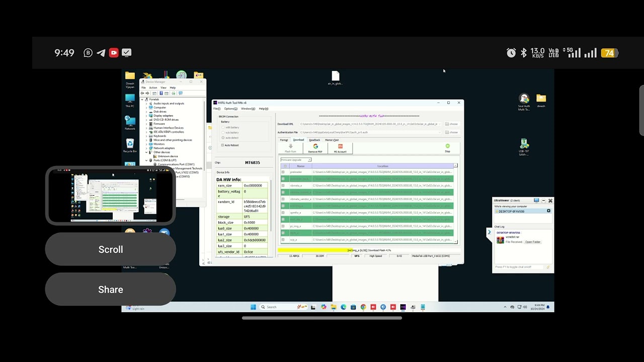Screen dimensions: 644x362
Task: Toggle the scp_a row checkbox
Action: click(x=283, y=240)
